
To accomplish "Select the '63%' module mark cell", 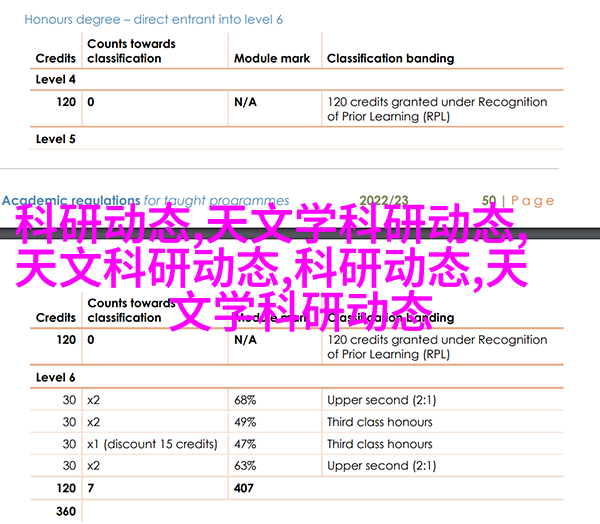I will point(246,466).
